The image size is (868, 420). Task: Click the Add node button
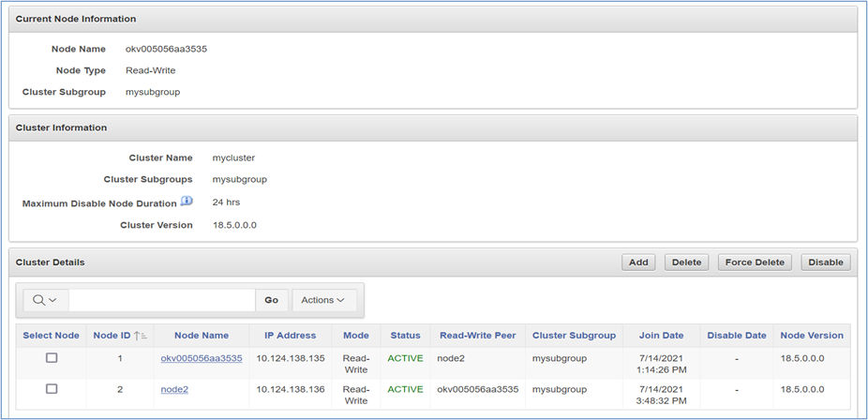coord(638,262)
